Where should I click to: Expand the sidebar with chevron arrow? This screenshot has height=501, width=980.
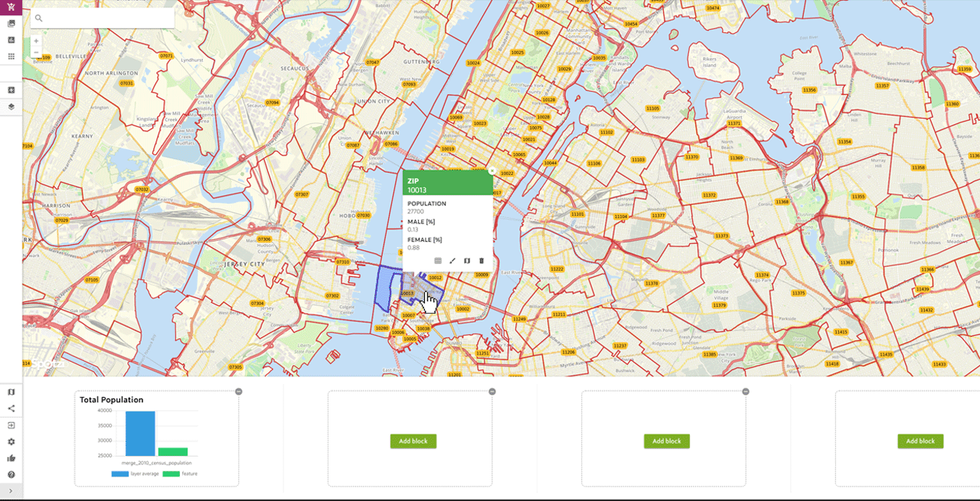point(11,492)
